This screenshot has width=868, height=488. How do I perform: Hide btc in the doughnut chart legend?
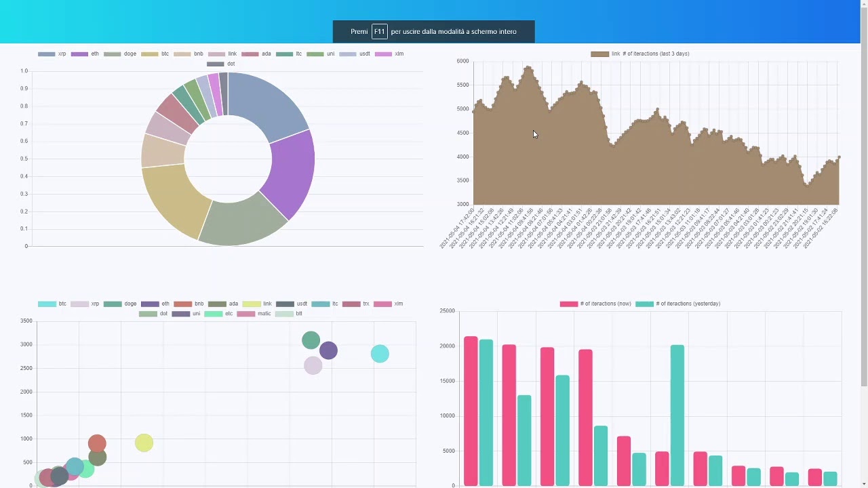155,54
